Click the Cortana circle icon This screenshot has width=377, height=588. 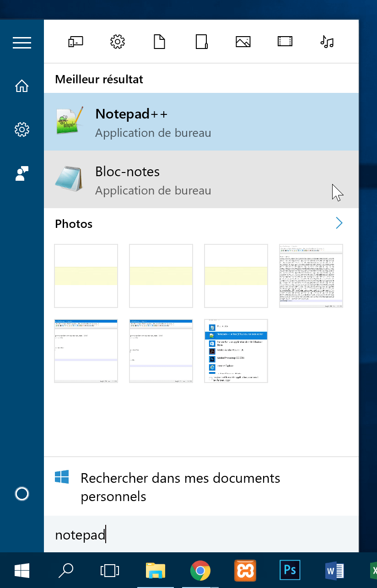[22, 494]
